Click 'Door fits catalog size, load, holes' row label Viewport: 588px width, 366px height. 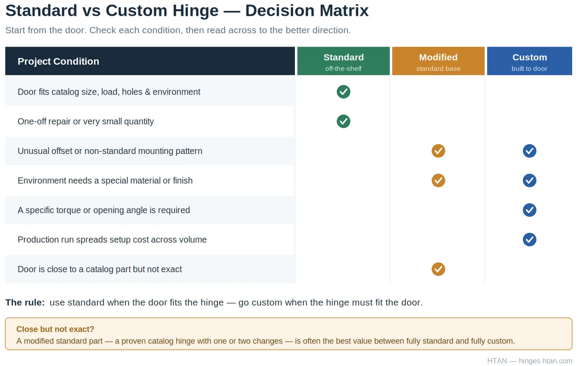pos(109,92)
